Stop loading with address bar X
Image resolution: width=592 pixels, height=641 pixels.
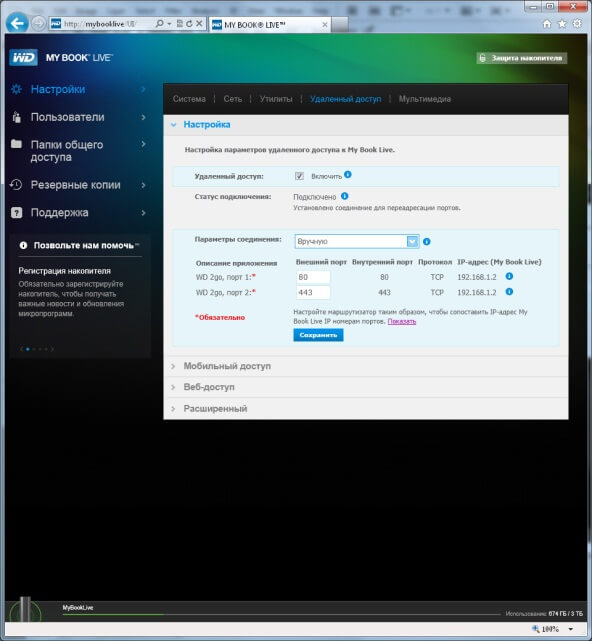[x=199, y=24]
